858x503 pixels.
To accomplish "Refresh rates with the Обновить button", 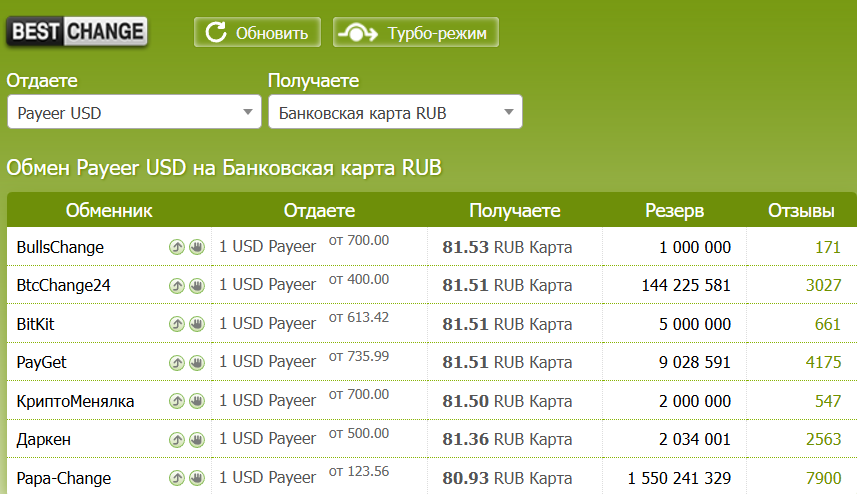I will pyautogui.click(x=257, y=32).
